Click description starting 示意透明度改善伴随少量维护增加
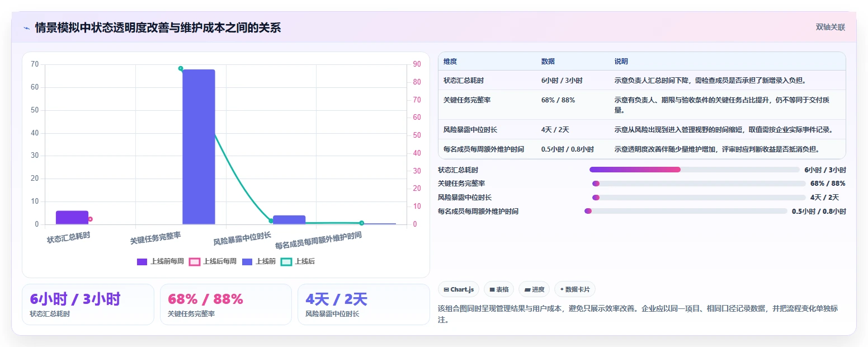 pos(718,149)
